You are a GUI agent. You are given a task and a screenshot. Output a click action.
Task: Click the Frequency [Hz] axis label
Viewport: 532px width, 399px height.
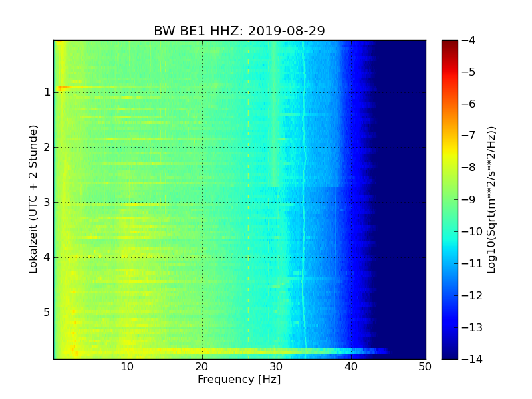239,379
